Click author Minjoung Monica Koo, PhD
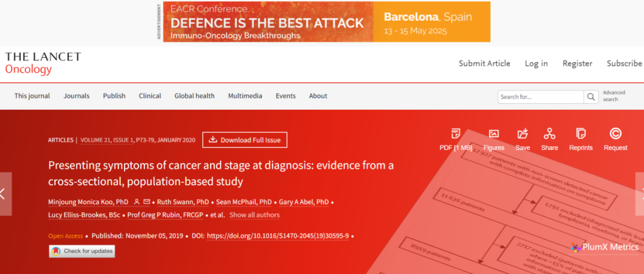This screenshot has width=644, height=274. click(x=88, y=202)
